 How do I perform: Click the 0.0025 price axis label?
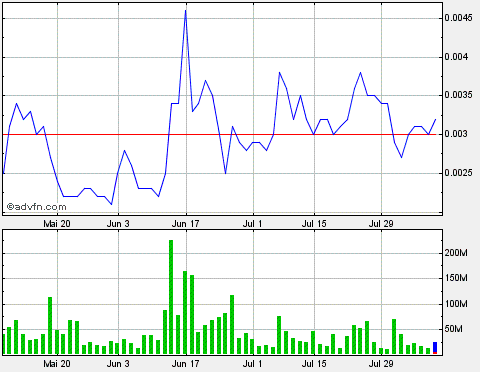click(458, 173)
